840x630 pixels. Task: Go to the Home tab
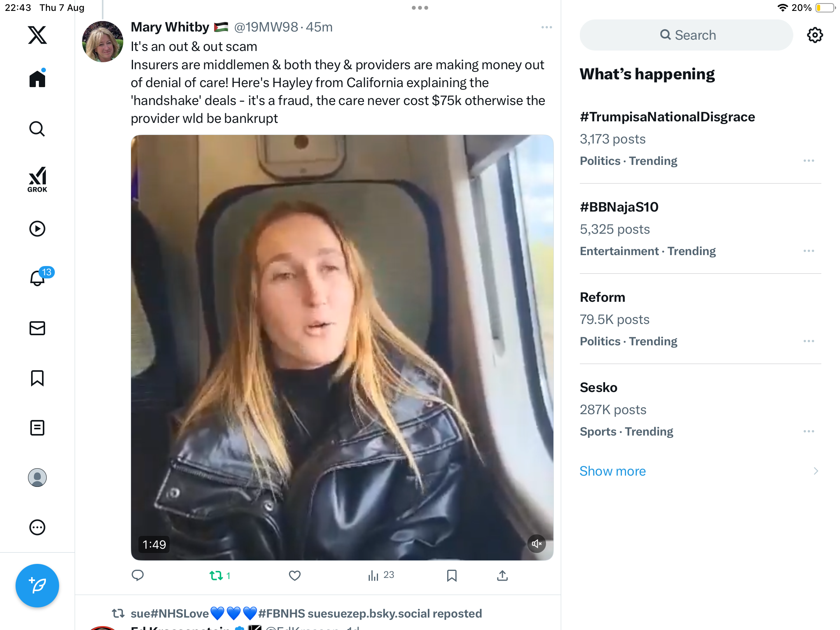click(37, 79)
